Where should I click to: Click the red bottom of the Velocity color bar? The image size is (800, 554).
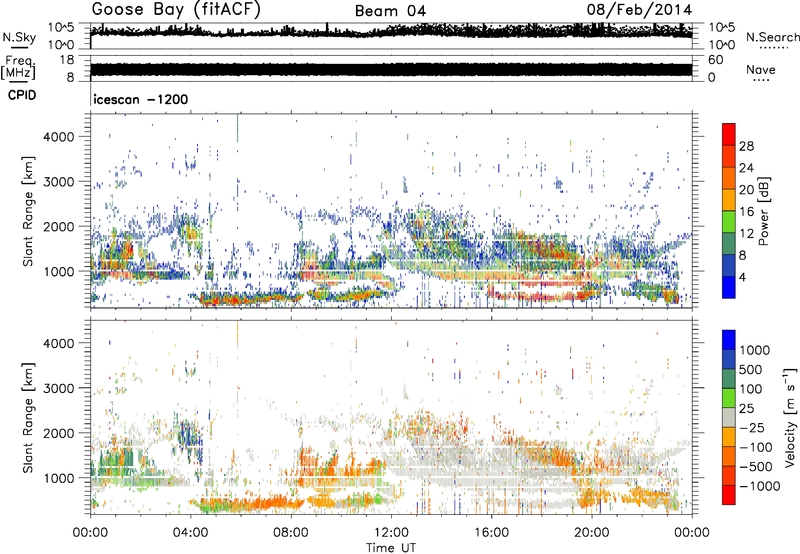click(729, 495)
